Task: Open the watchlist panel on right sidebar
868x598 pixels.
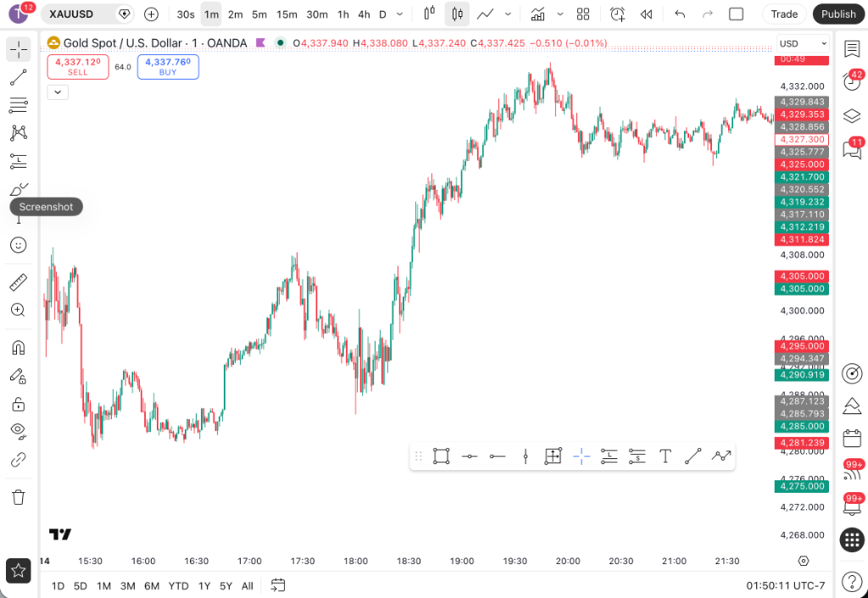Action: [x=851, y=49]
